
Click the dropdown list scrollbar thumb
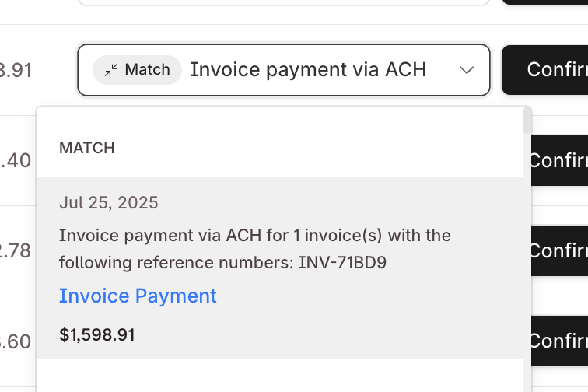pos(528,121)
